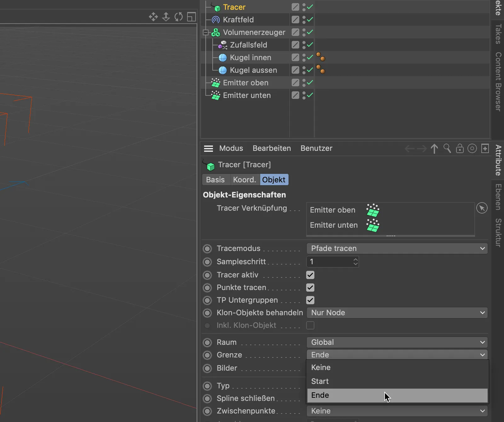The width and height of the screenshot is (504, 422).
Task: Click the Emitter unten object icon
Action: (216, 95)
